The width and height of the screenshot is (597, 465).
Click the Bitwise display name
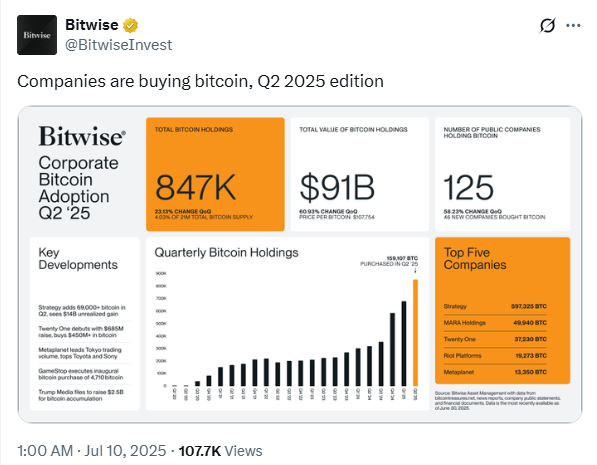coord(92,25)
